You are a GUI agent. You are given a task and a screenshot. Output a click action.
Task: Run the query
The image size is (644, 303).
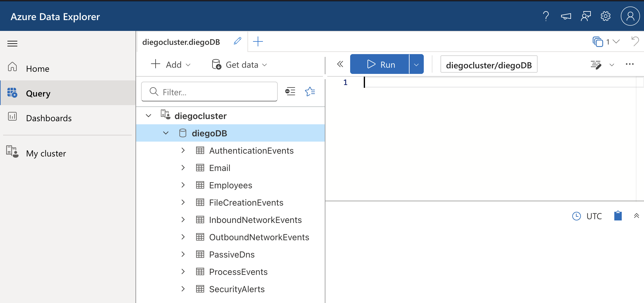tap(380, 64)
